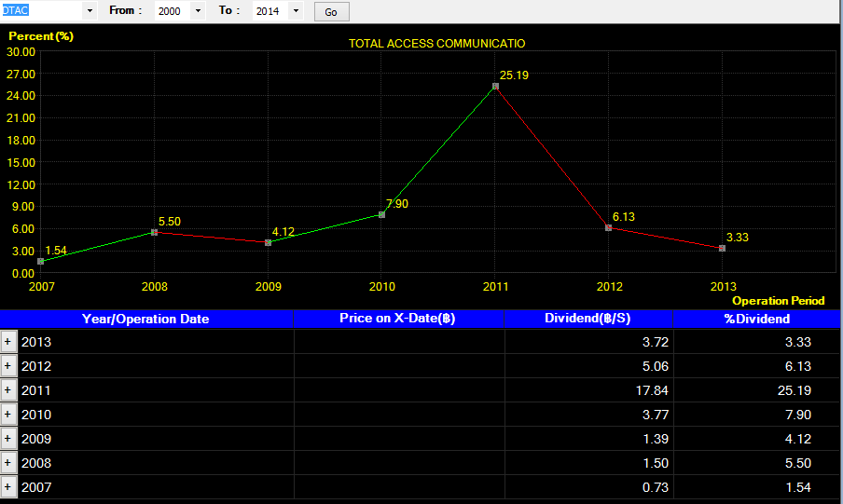Image resolution: width=843 pixels, height=504 pixels.
Task: Expand the 2013 row plus icon
Action: click(x=8, y=342)
